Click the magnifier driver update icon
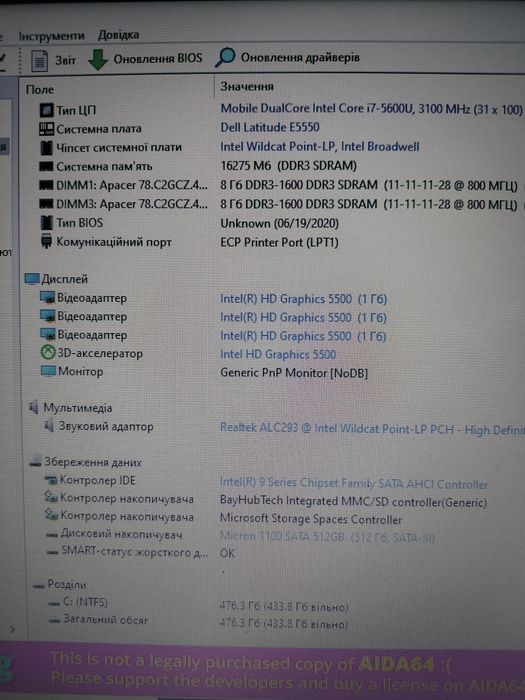Viewport: 525px width, 700px height. click(225, 58)
